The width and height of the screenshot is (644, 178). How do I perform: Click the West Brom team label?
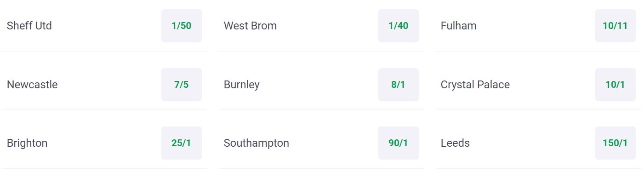tap(251, 26)
